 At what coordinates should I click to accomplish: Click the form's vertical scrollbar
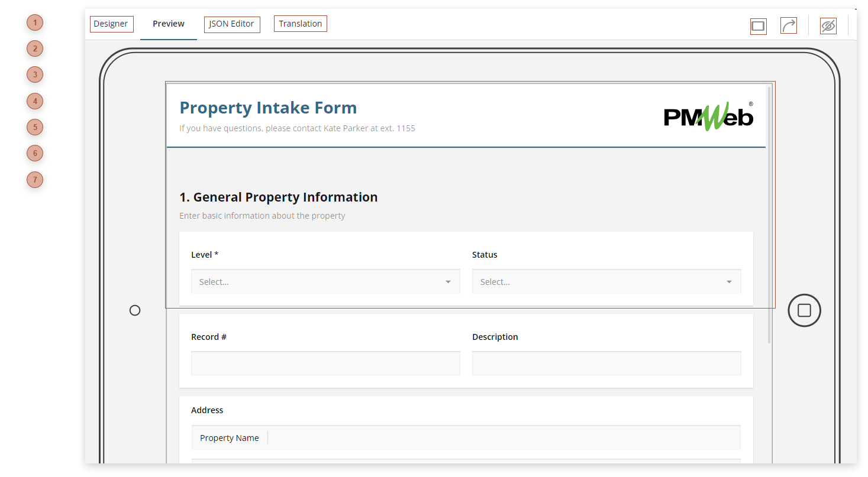point(769,213)
